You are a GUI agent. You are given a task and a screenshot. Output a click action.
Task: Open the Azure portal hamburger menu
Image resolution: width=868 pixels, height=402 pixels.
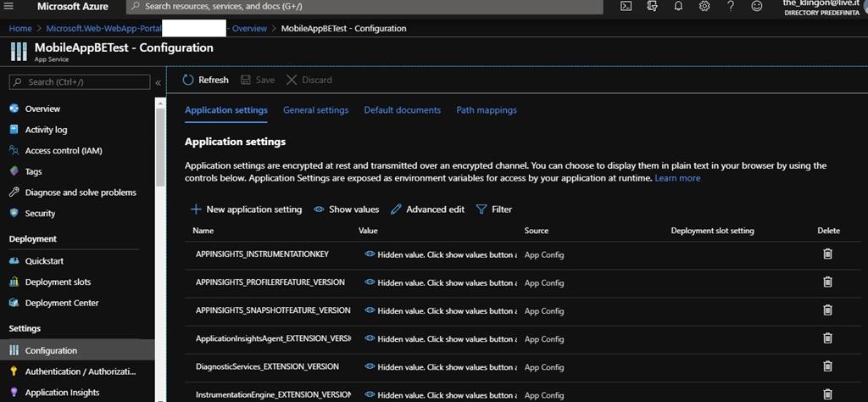pos(10,6)
